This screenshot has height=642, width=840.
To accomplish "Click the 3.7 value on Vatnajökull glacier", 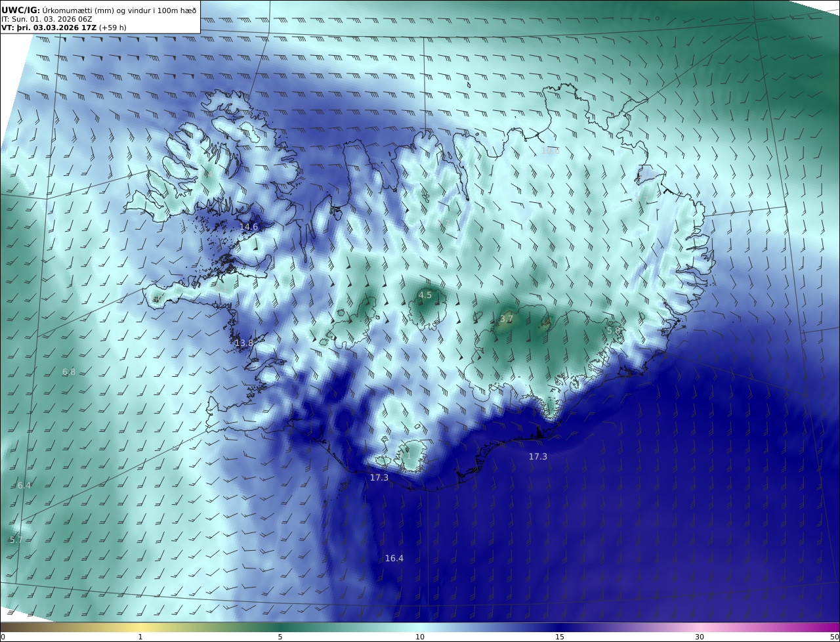I will point(507,318).
